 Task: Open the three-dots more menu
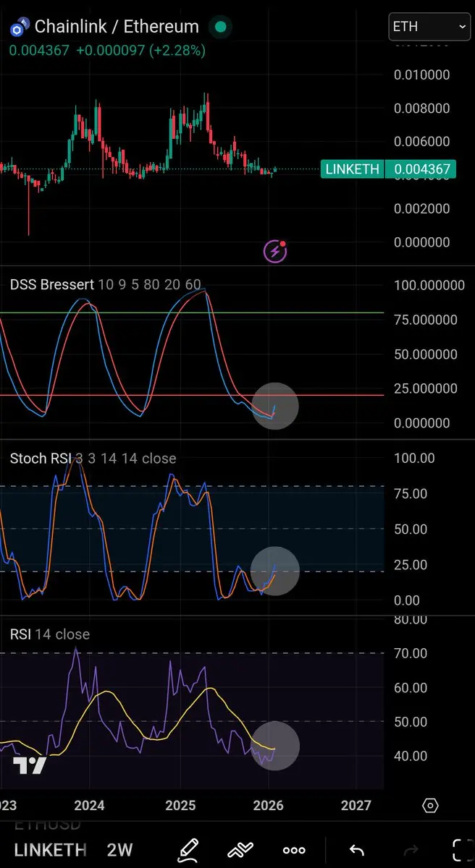pos(294,850)
